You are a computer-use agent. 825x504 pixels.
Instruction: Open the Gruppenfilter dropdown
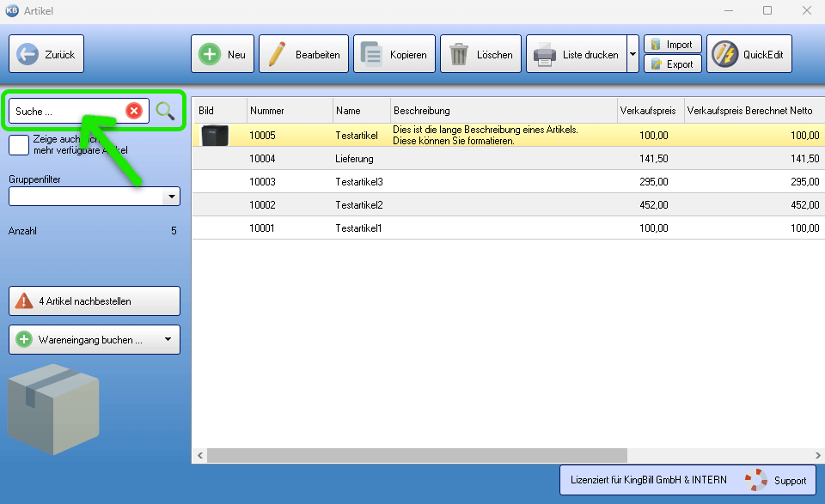tap(172, 197)
